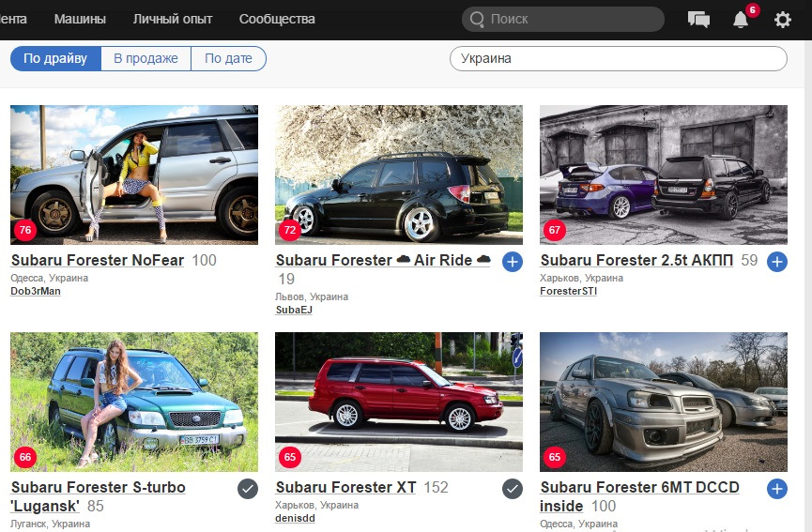This screenshot has width=812, height=532.
Task: Click the 19 count under Forester Air Ride
Action: point(286,279)
